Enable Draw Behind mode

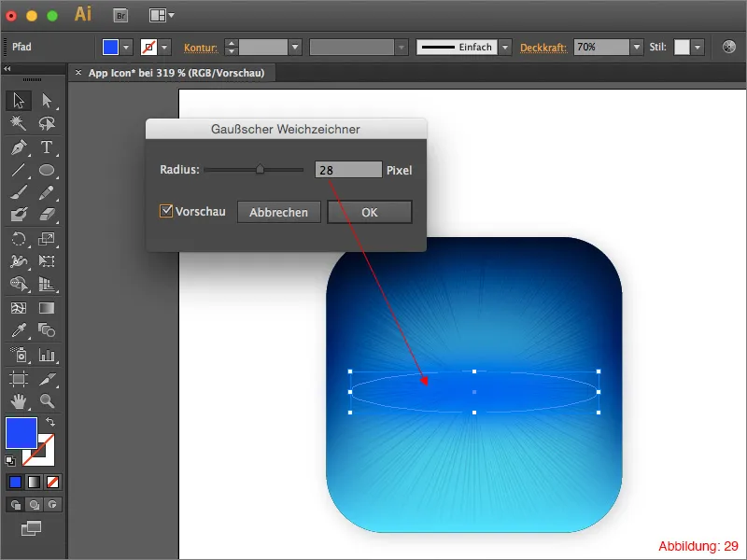[x=34, y=504]
